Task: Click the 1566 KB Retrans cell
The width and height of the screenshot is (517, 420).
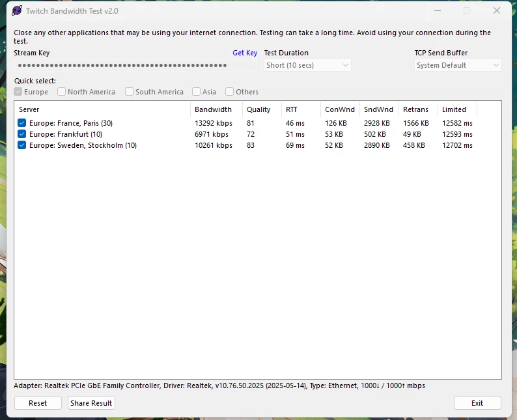Action: pos(416,123)
